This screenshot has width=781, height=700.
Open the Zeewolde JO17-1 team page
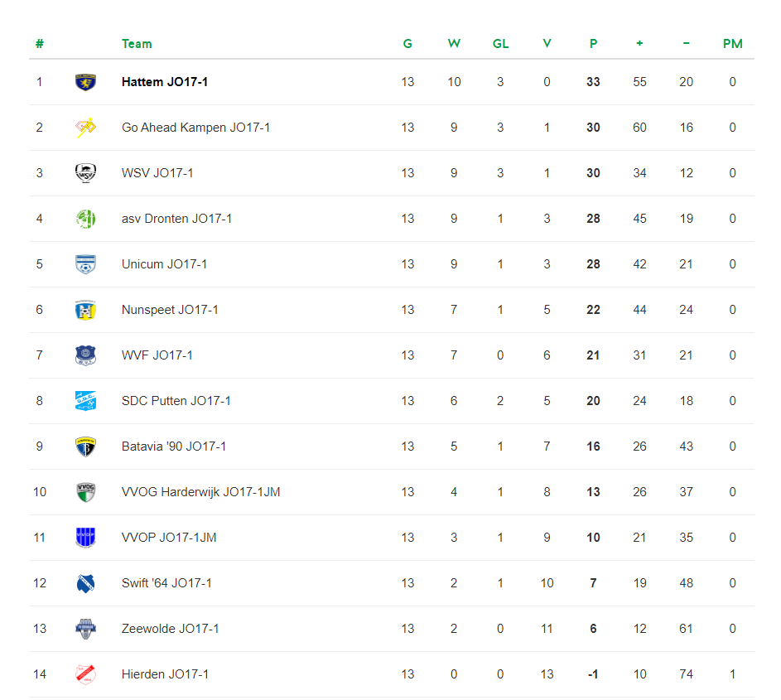pos(170,629)
